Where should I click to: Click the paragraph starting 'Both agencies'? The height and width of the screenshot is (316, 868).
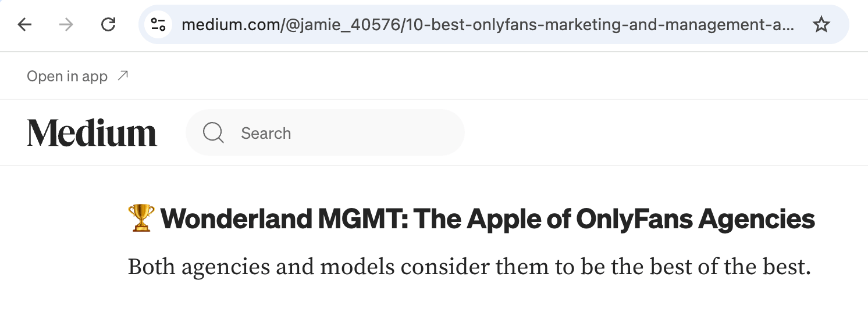pyautogui.click(x=469, y=267)
